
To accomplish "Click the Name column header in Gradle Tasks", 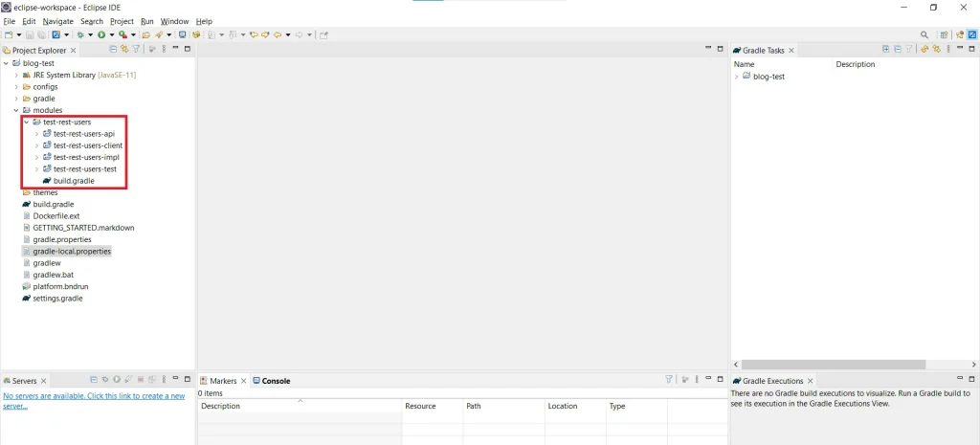I will coord(783,64).
